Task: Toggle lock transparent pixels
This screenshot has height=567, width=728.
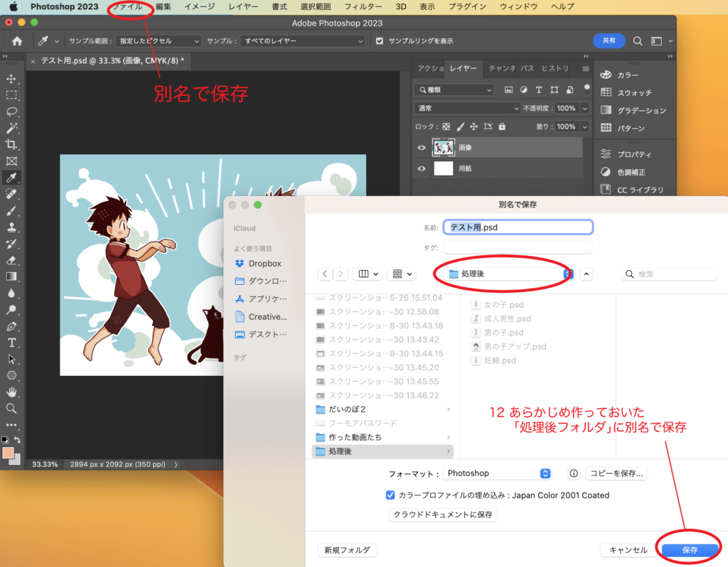Action: [x=446, y=126]
